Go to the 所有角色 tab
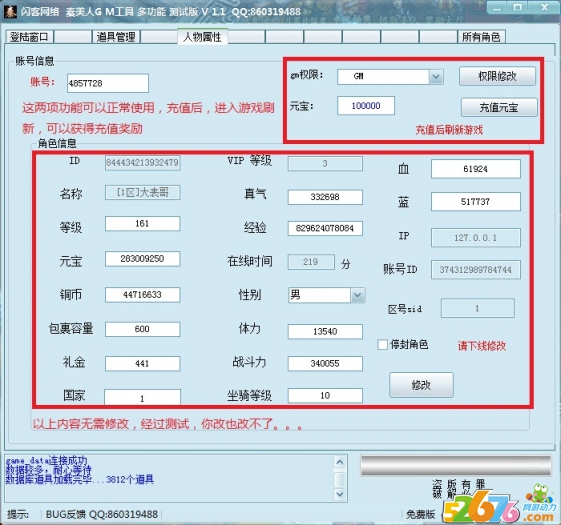 pos(481,37)
